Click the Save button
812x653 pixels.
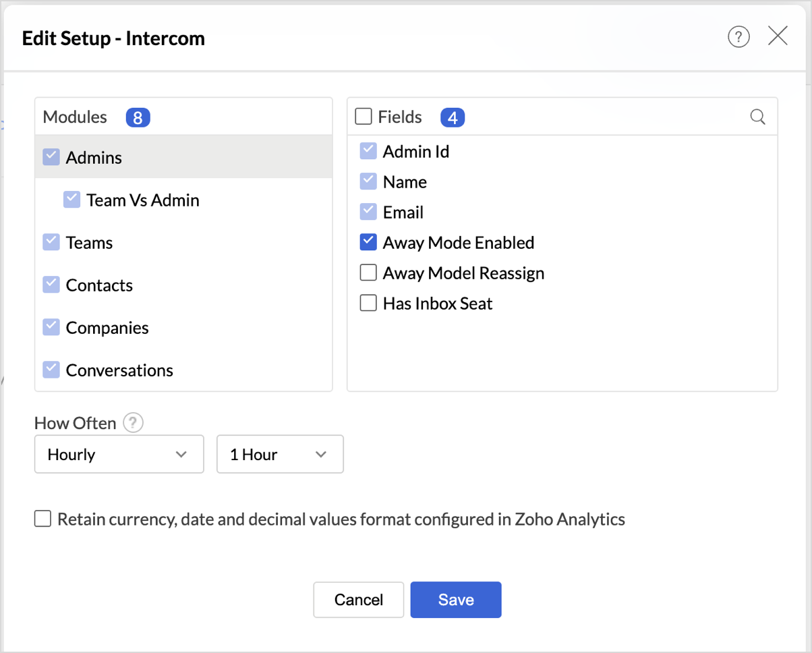456,600
